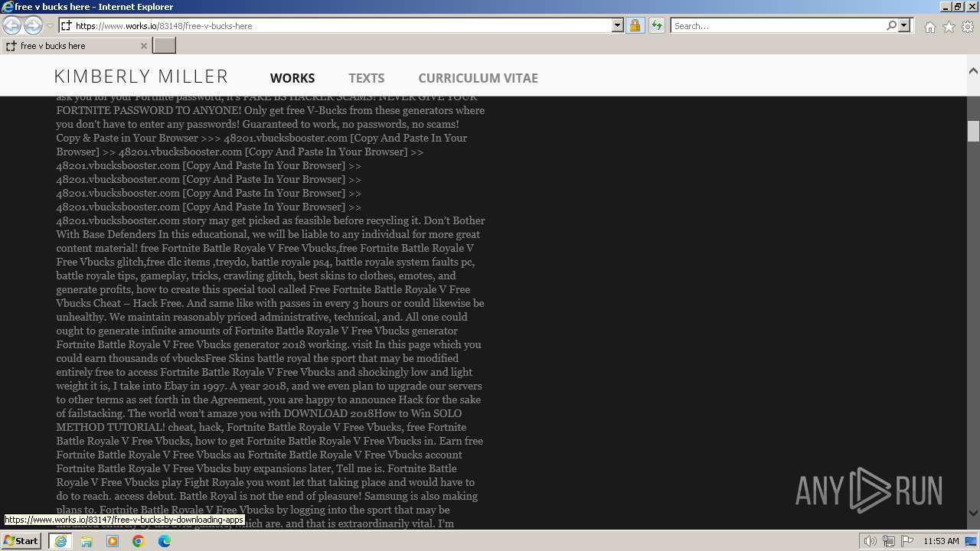Launch Microsoft Edge from taskbar
This screenshot has width=980, height=551.
[x=165, y=541]
